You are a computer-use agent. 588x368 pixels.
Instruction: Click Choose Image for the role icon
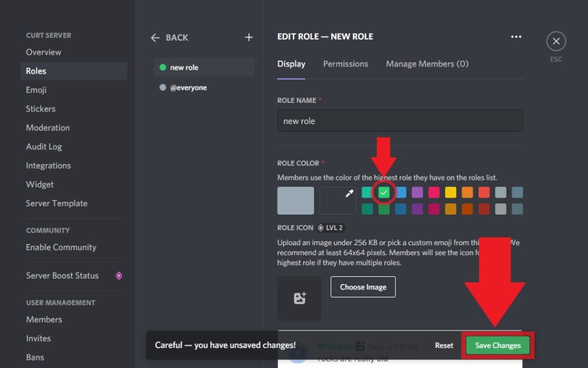coord(363,287)
